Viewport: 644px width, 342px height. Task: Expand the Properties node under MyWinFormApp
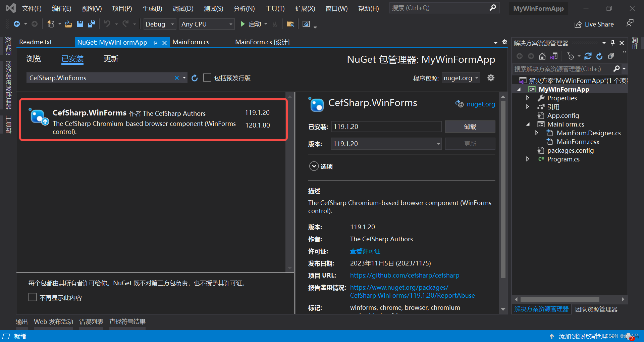pyautogui.click(x=528, y=98)
